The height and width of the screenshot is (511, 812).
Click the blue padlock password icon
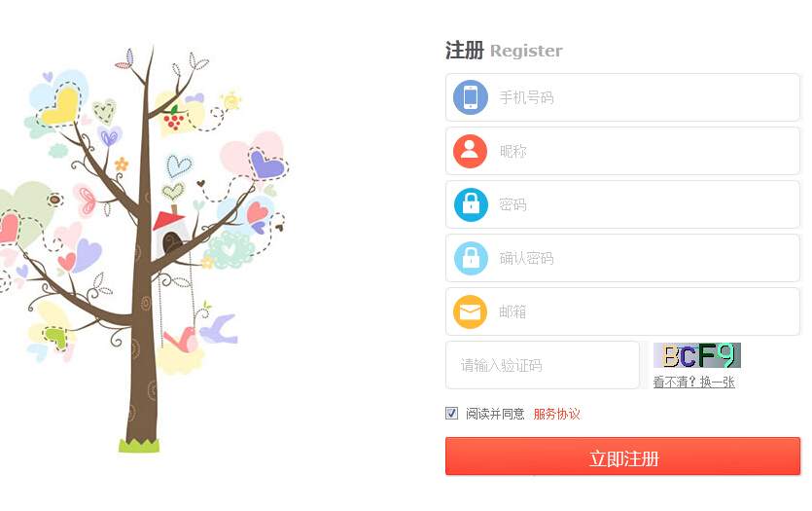pyautogui.click(x=471, y=204)
